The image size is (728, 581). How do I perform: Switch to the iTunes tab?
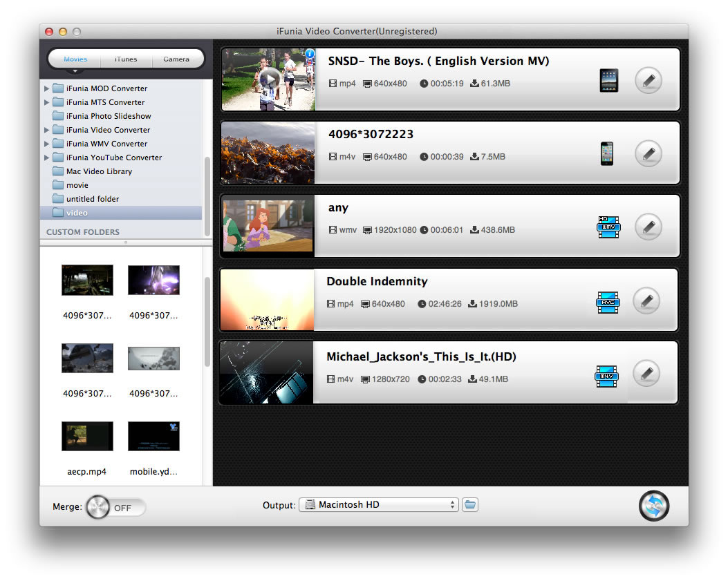point(126,59)
